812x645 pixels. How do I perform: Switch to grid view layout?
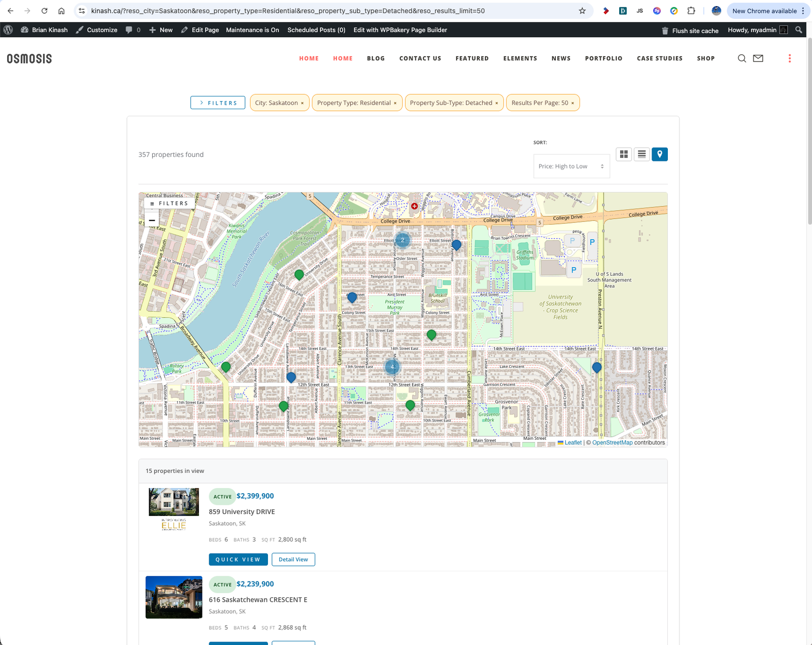(624, 154)
